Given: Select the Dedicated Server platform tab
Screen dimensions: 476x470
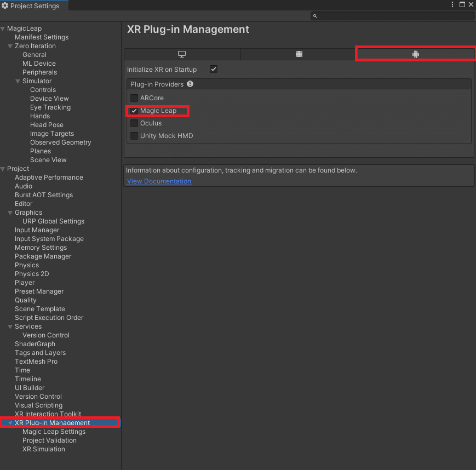Looking at the screenshot, I should pyautogui.click(x=299, y=54).
